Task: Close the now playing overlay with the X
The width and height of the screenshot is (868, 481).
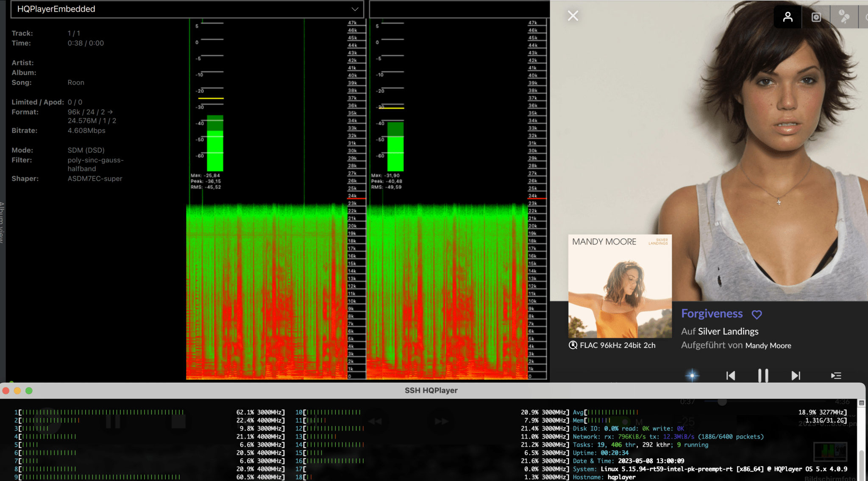Action: click(x=573, y=15)
